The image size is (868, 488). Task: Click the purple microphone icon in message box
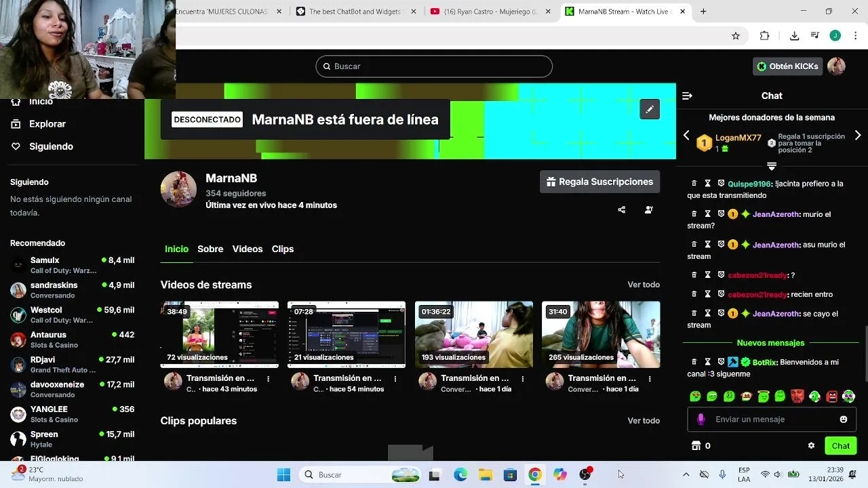tap(701, 420)
